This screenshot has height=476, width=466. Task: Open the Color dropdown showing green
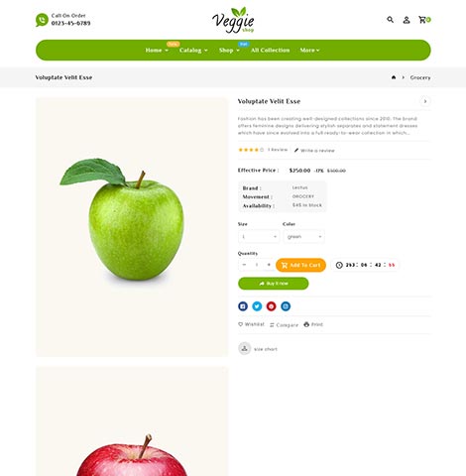pyautogui.click(x=303, y=236)
